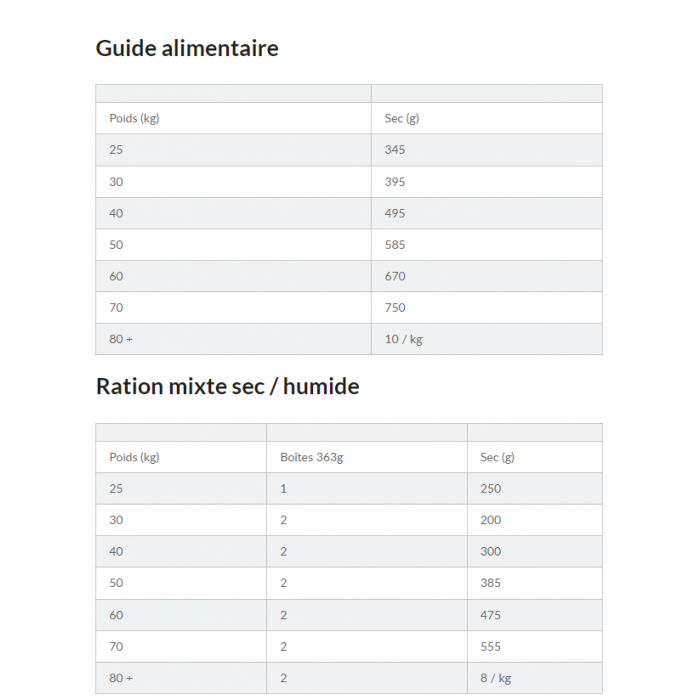
Task: Click "Sec (g)" header in the mixed ration table
Action: [x=497, y=457]
